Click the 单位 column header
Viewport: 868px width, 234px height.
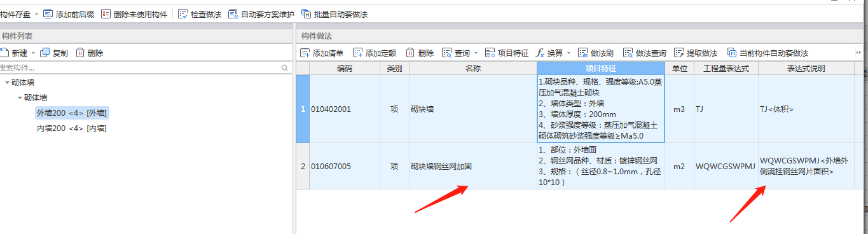click(x=680, y=68)
